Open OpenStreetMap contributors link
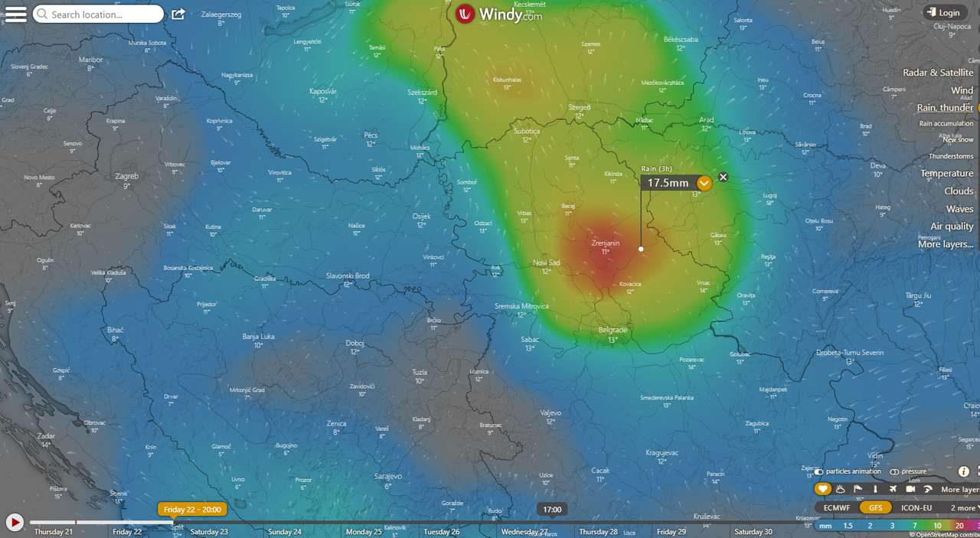The width and height of the screenshot is (980, 538). (945, 534)
